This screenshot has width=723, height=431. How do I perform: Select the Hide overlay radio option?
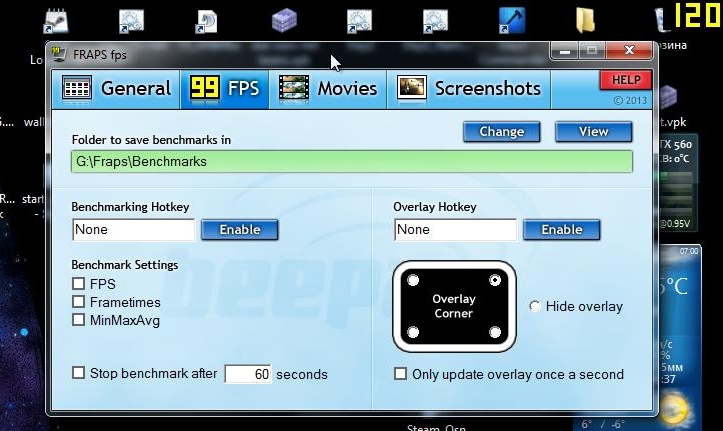(535, 306)
